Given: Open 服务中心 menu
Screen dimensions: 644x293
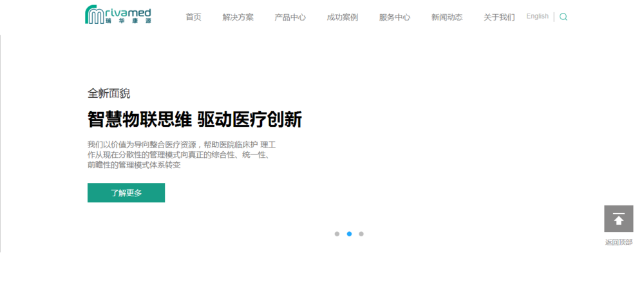Looking at the screenshot, I should point(395,17).
